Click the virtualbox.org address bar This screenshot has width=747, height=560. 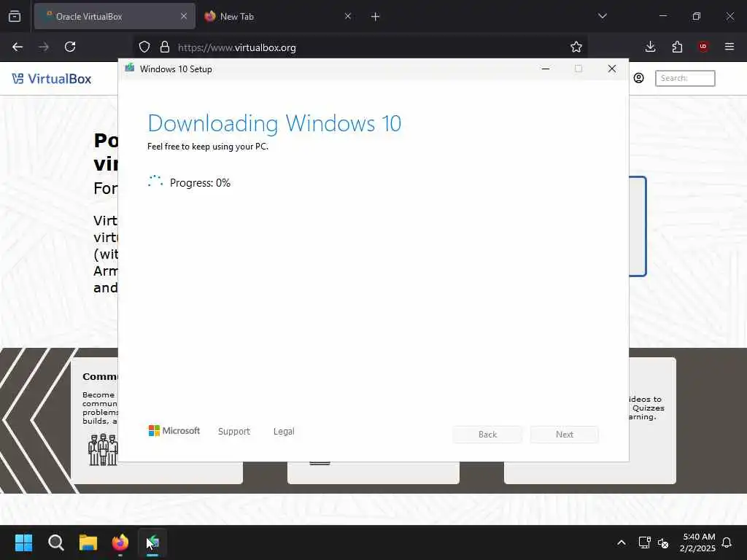click(x=362, y=47)
